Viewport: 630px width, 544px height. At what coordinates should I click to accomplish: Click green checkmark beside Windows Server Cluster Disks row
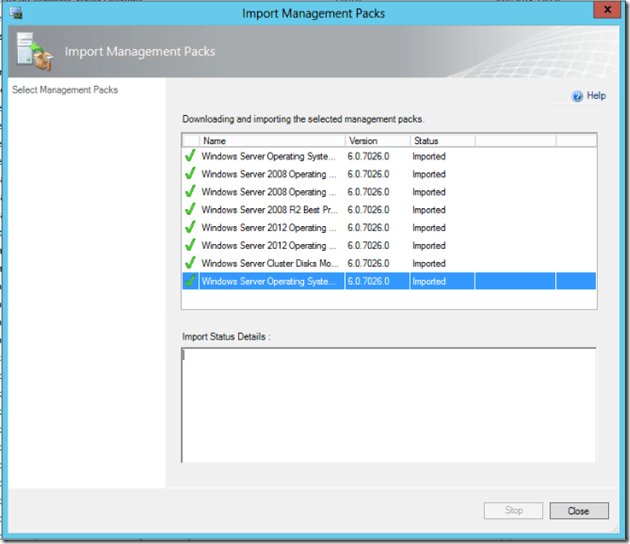click(190, 264)
